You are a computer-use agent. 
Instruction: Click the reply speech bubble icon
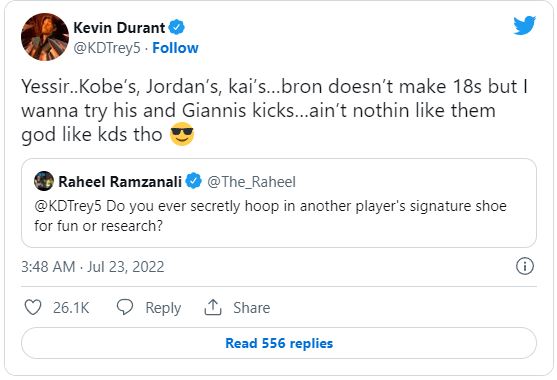tap(125, 307)
